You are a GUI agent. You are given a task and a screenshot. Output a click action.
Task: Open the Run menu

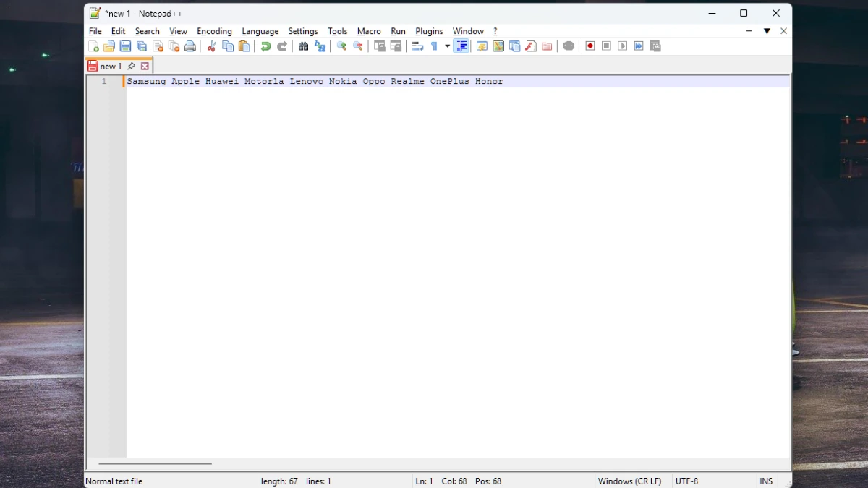pos(398,31)
